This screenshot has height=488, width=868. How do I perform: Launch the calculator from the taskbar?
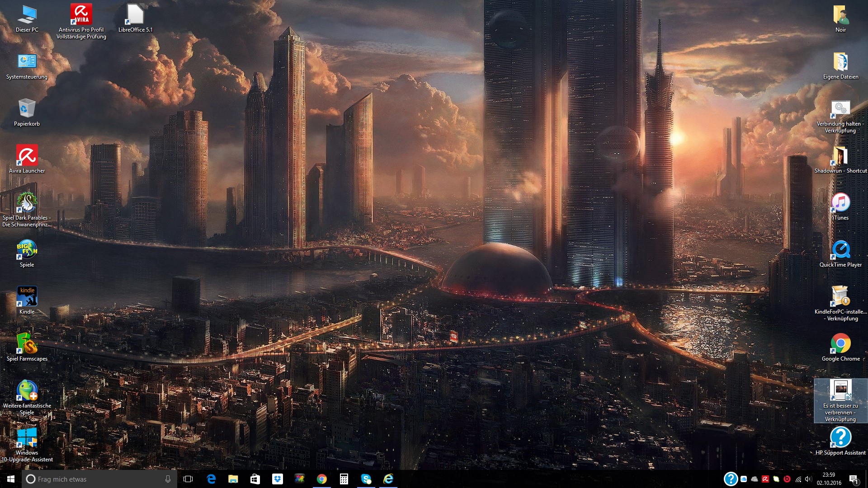pyautogui.click(x=344, y=479)
